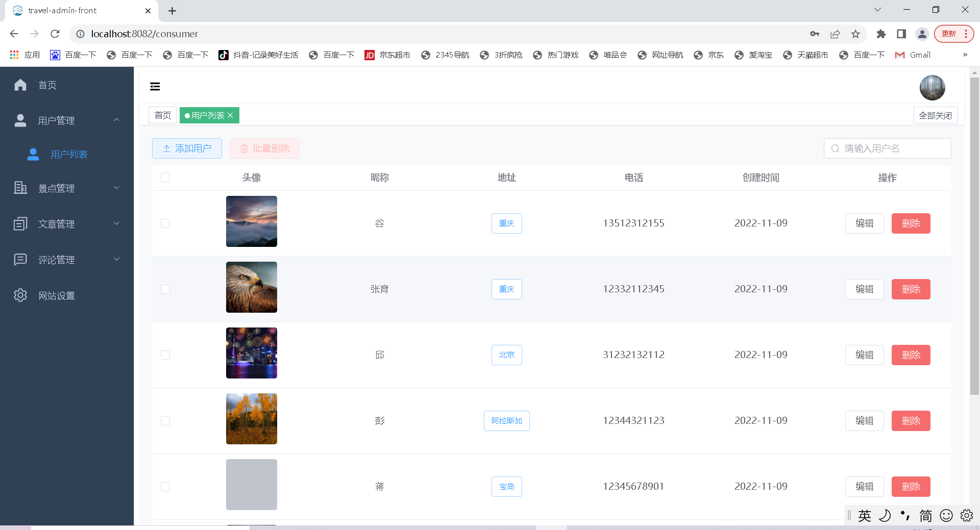This screenshot has height=530, width=980.
Task: Open the fireworks avatar thumbnail of 邱
Action: [x=252, y=353]
